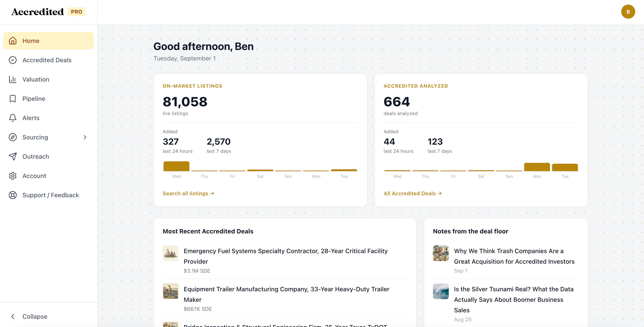Screen dimensions: 644x327
Task: Click the Support lifebuoy icon
Action: [x=12, y=195]
